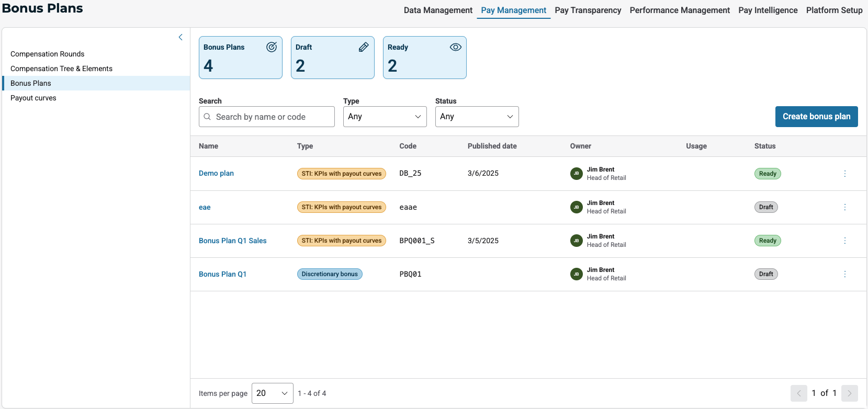Click the eye icon on Ready card

tap(456, 47)
